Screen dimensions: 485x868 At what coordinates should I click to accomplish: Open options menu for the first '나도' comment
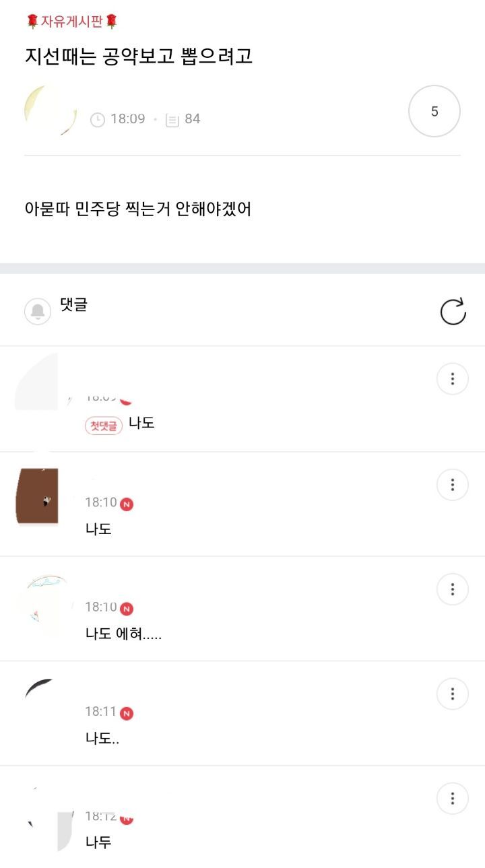453,379
